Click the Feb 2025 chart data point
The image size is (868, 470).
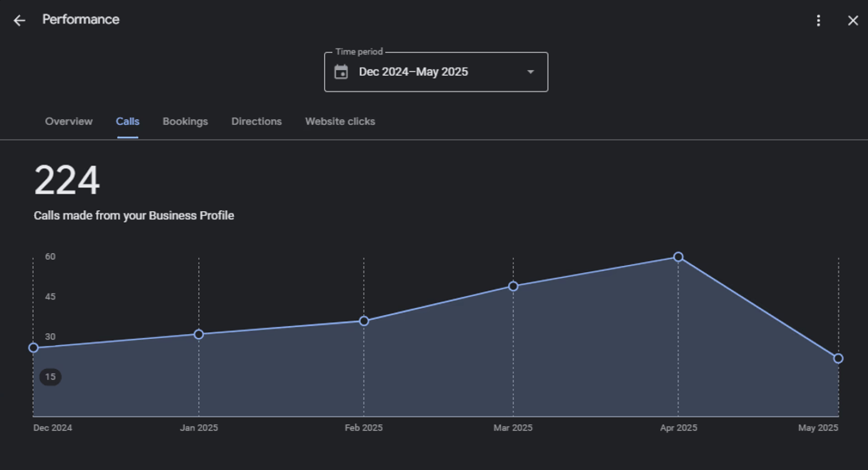tap(364, 321)
